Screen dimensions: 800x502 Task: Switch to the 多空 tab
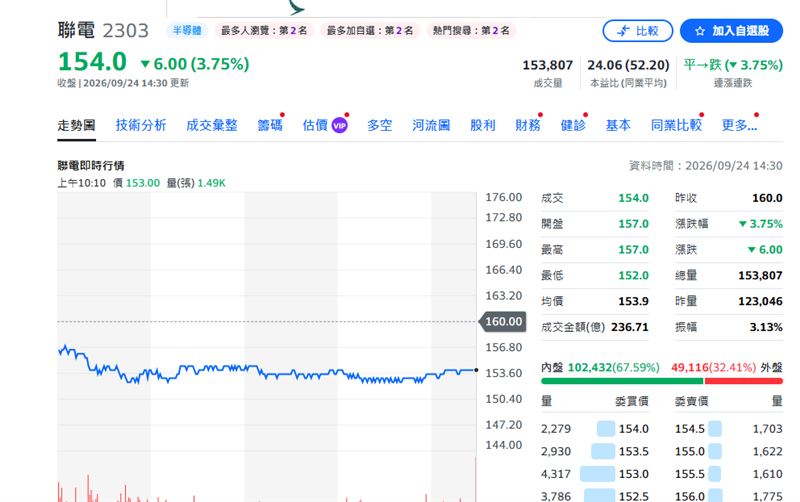[x=380, y=126]
